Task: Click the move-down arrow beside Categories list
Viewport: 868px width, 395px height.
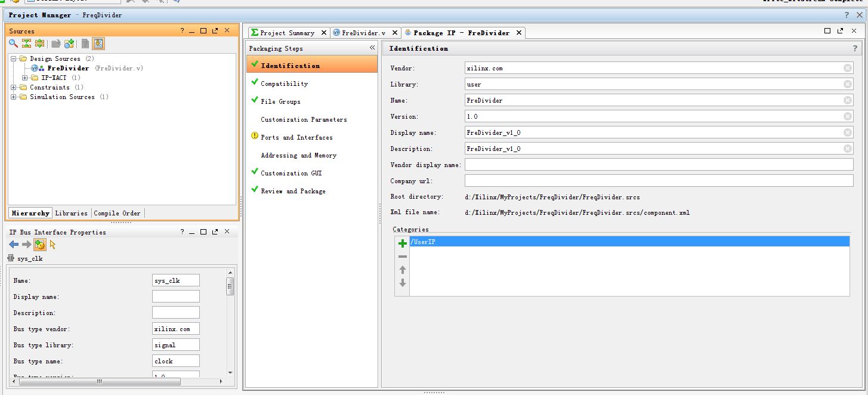Action: [x=403, y=283]
